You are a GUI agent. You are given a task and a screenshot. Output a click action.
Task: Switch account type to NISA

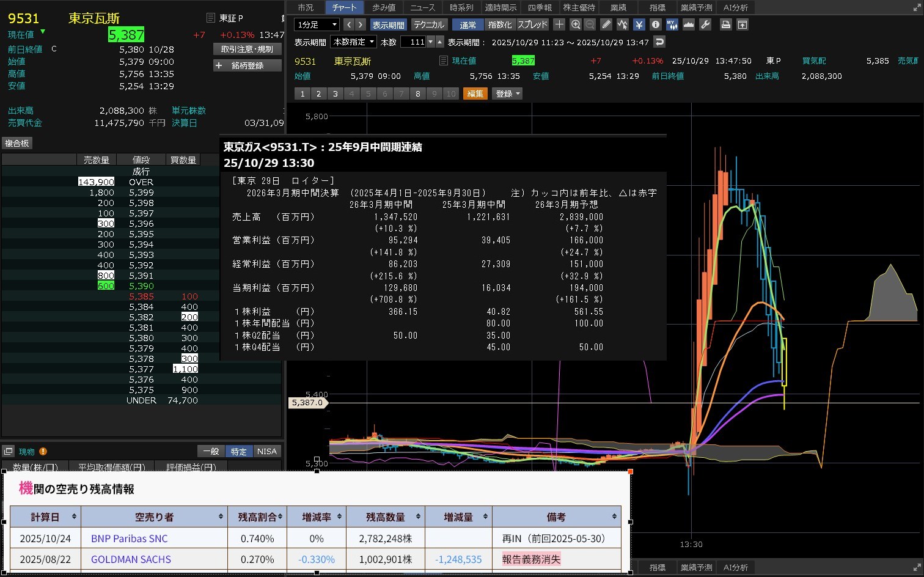[267, 451]
